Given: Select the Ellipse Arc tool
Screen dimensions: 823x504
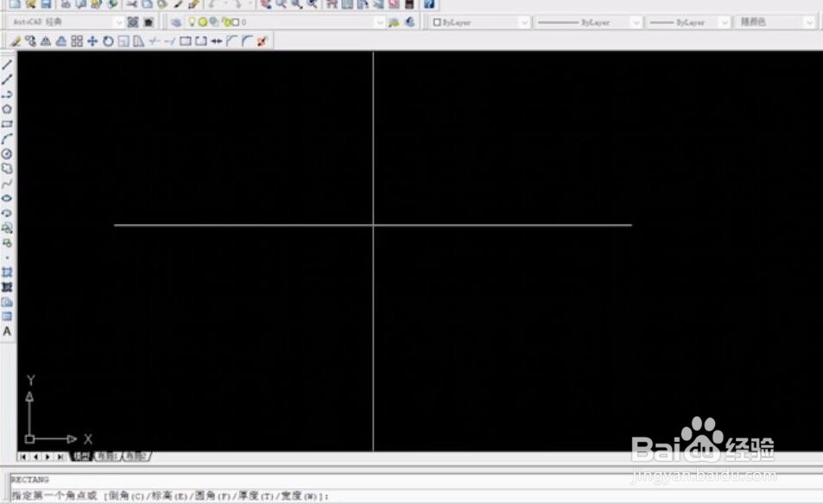Looking at the screenshot, I should 7,213.
